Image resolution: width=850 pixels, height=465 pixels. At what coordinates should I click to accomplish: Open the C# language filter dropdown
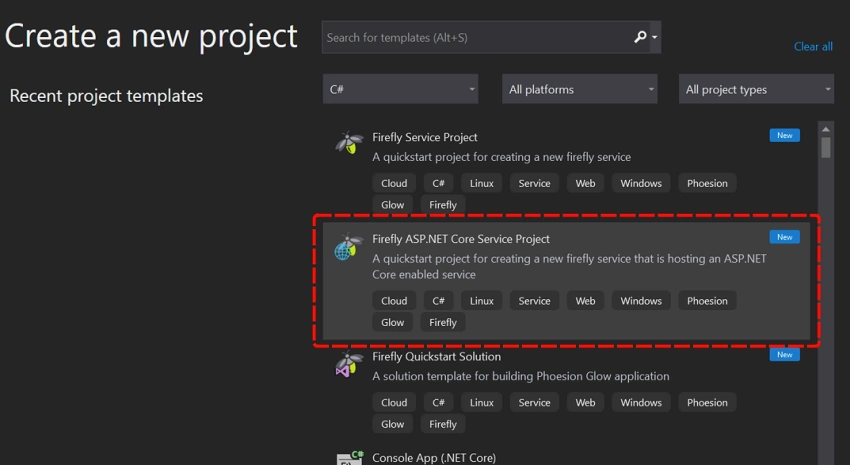pos(401,89)
